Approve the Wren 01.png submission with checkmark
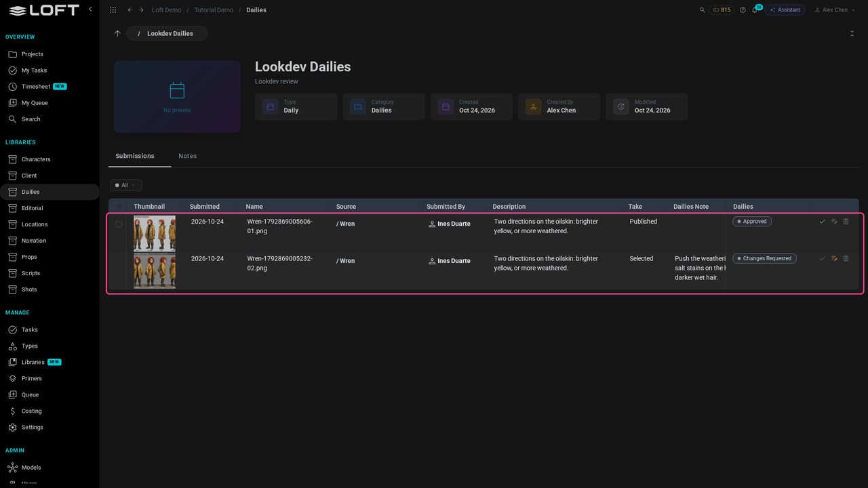This screenshot has height=488, width=868. coord(823,222)
